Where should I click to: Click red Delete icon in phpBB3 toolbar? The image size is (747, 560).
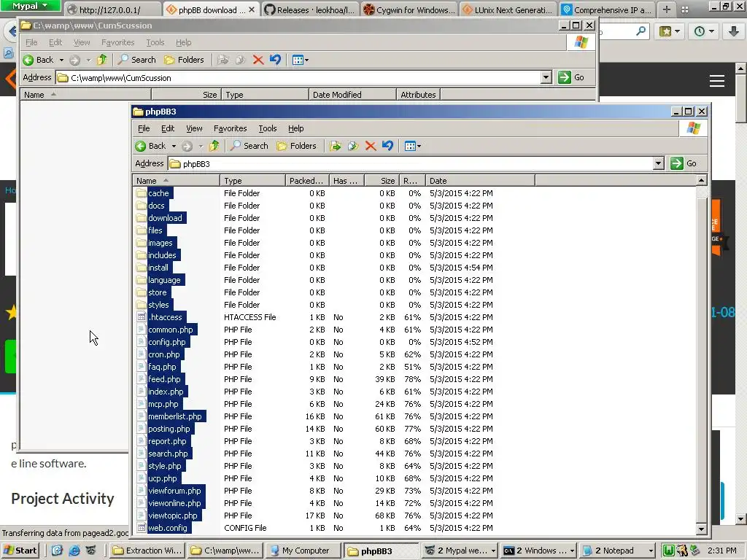coord(371,146)
